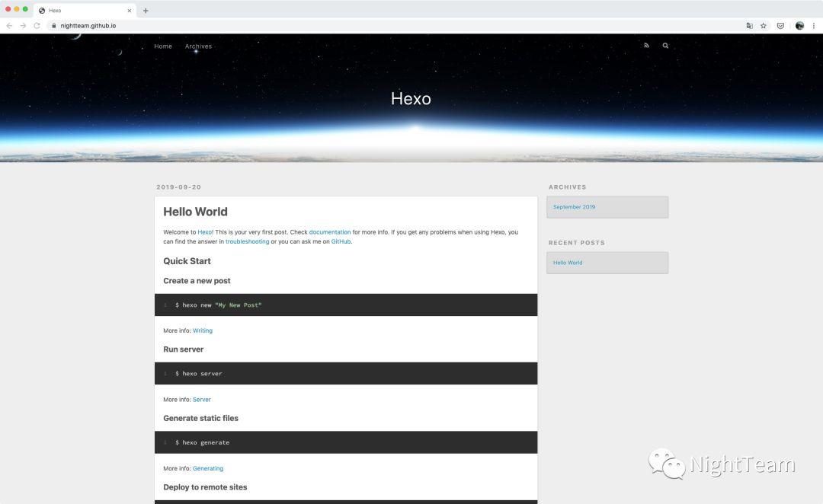Screen dimensions: 823x504
Task: Open the Generating more info link
Action: (x=208, y=468)
